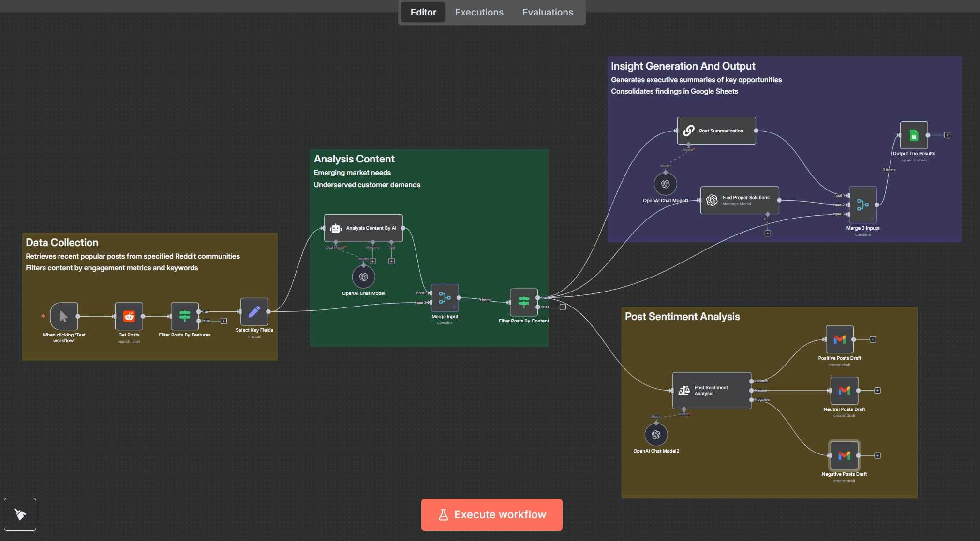Select the Insight Generation And Output sticky note
This screenshot has height=541, width=980.
(683, 66)
